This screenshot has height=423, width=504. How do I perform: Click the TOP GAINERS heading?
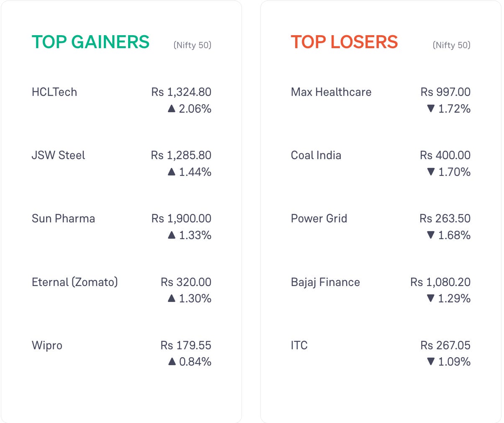click(91, 42)
